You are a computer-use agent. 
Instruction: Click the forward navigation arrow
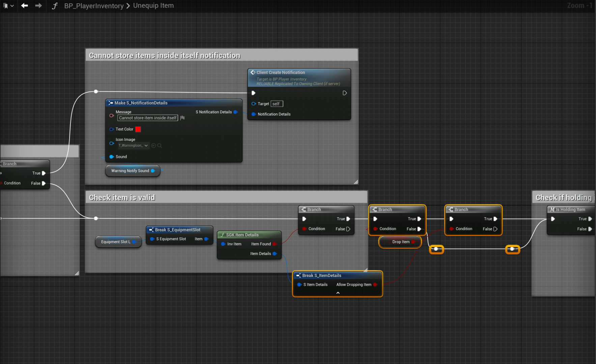(x=38, y=6)
